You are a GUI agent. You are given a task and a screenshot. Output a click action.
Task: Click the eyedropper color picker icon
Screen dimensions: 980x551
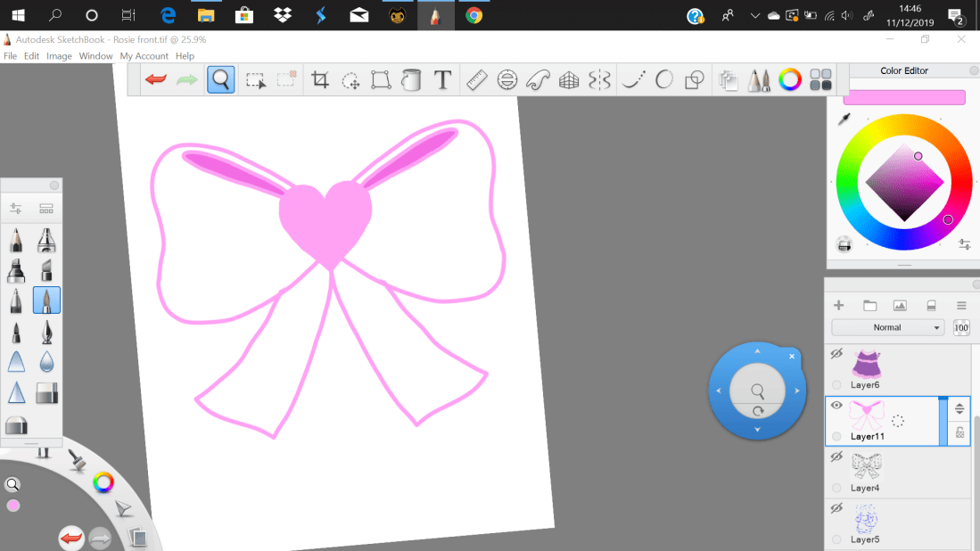(844, 119)
